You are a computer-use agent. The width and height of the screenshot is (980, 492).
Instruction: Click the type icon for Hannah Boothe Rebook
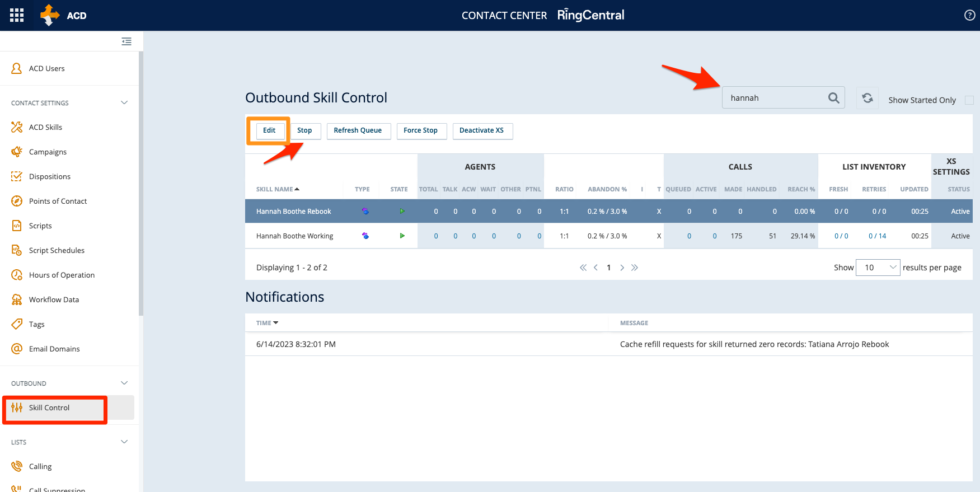click(365, 212)
